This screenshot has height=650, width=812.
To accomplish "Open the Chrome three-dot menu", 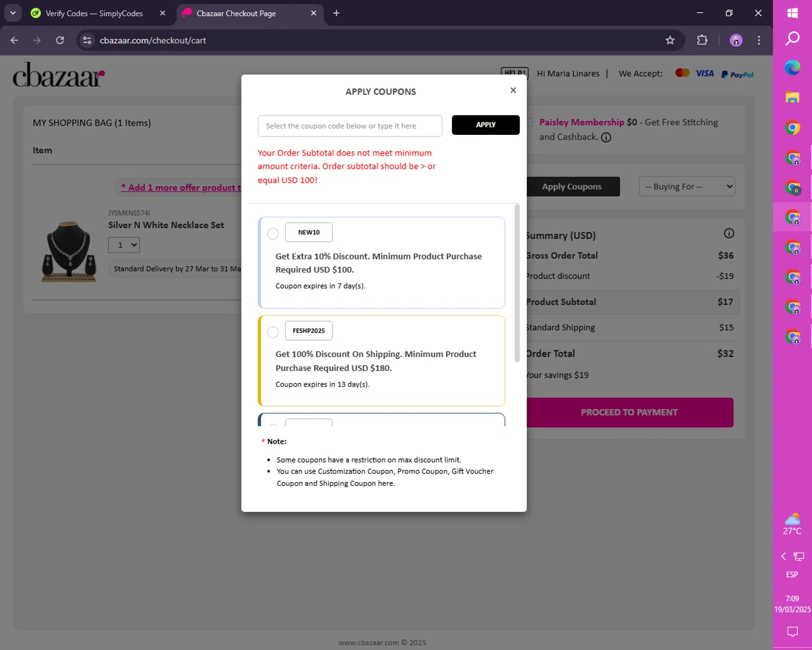I will click(759, 40).
